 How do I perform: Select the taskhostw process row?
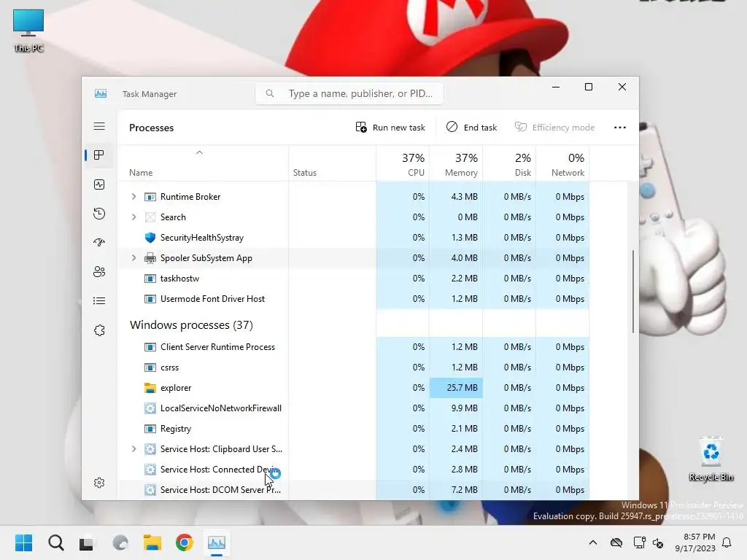tap(353, 279)
